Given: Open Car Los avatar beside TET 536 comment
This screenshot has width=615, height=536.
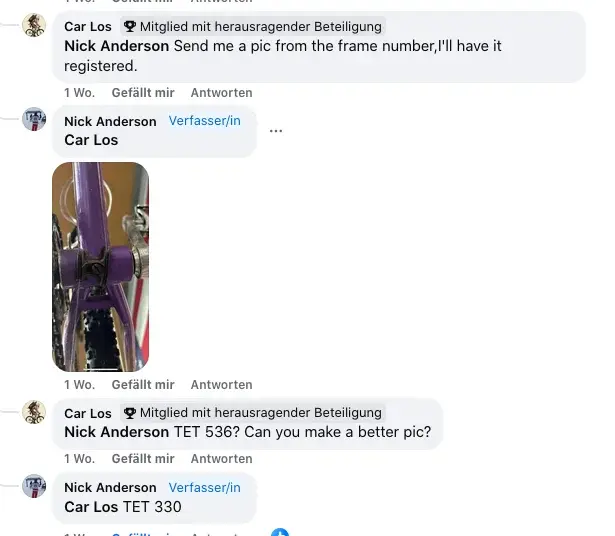Looking at the screenshot, I should [34, 412].
